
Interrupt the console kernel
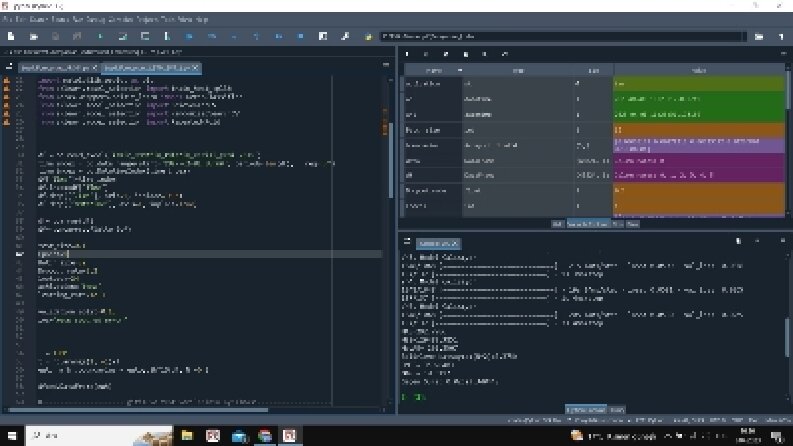[x=757, y=241]
